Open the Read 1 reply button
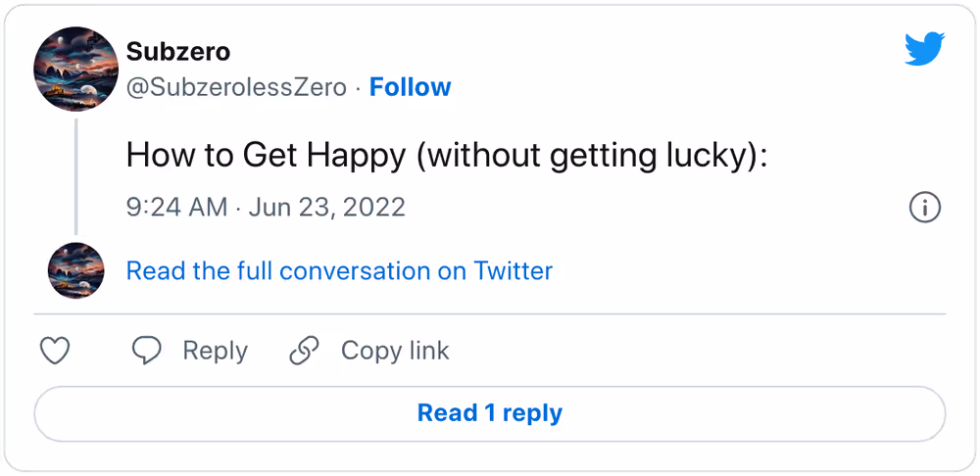Screen dimensions: 980x476 click(489, 413)
